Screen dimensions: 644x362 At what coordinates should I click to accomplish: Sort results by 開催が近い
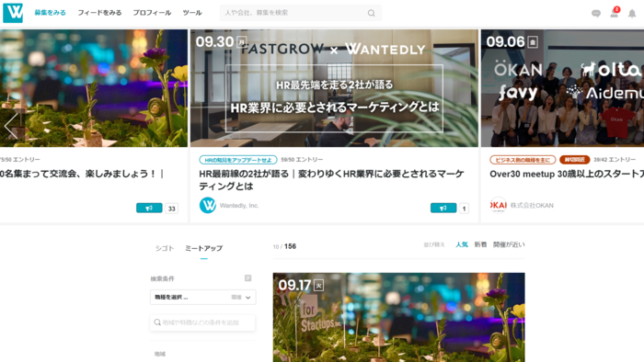click(x=509, y=244)
